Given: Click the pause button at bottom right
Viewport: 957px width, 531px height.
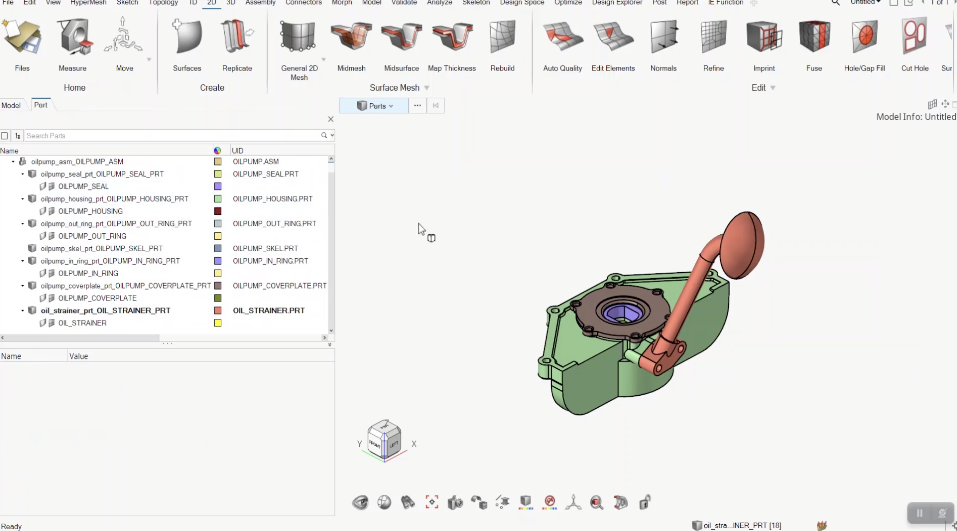Looking at the screenshot, I should point(919,513).
